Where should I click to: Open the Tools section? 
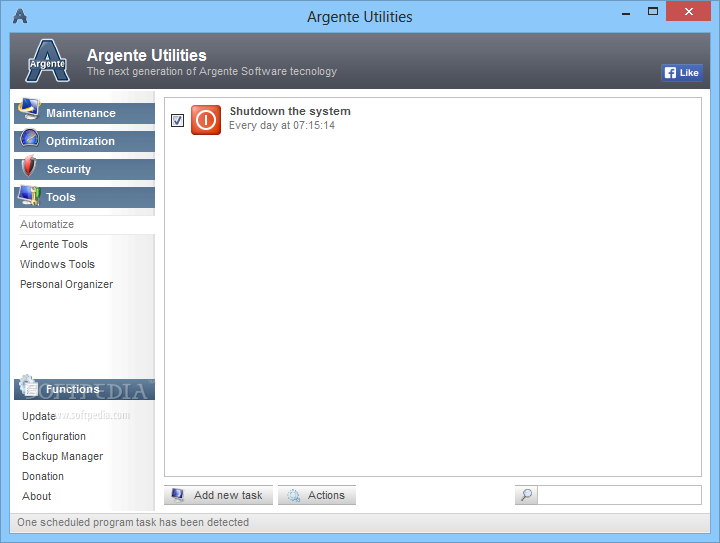(x=84, y=197)
